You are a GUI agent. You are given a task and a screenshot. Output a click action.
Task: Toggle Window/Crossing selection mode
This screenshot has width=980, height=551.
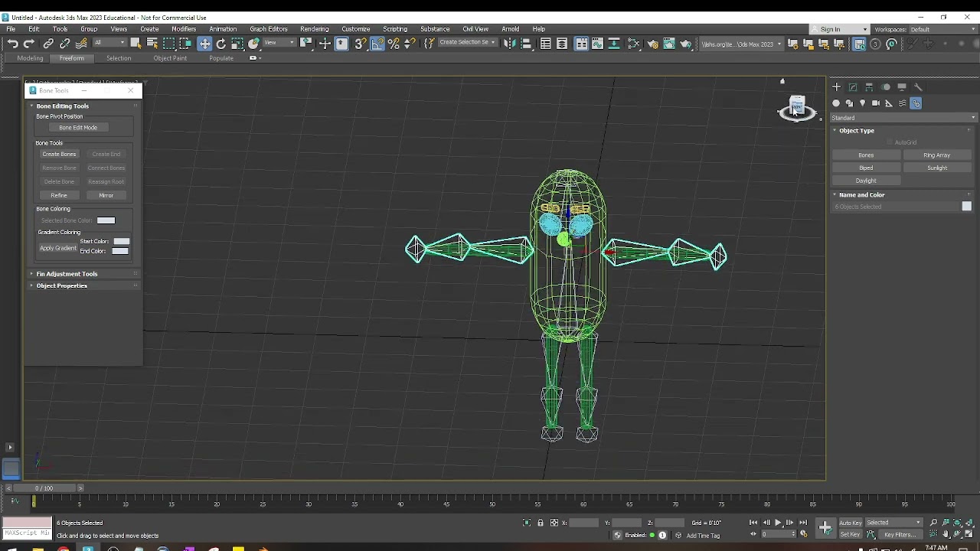tap(185, 44)
